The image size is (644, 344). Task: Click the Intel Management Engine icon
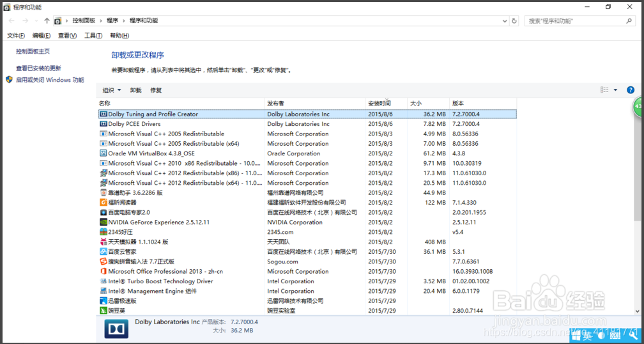coord(103,291)
